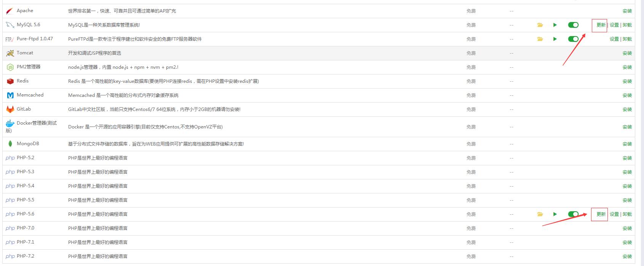The width and height of the screenshot is (644, 266).
Task: Click the Memcached name text
Action: (x=30, y=95)
